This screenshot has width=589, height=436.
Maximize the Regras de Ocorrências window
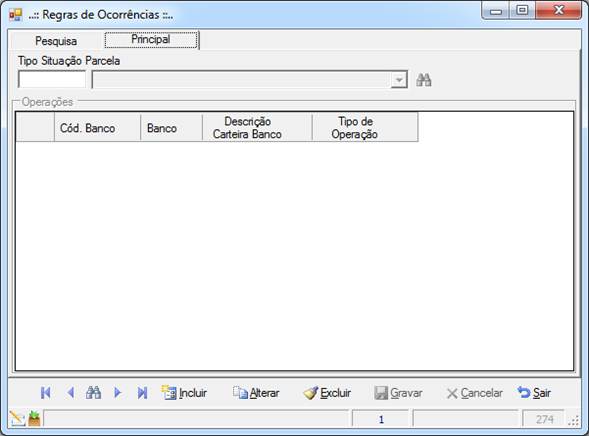pos(523,11)
